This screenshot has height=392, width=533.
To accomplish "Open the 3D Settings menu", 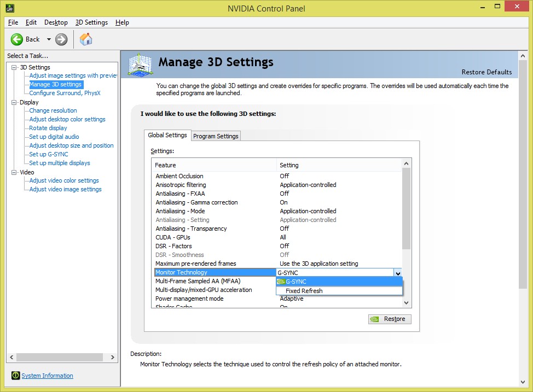I will 91,22.
